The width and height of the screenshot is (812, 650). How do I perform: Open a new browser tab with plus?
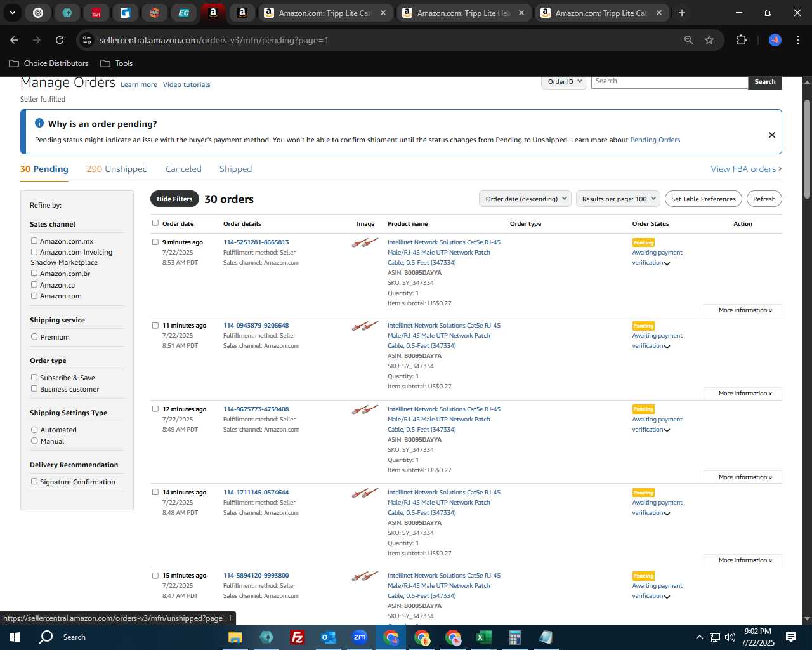click(x=681, y=13)
